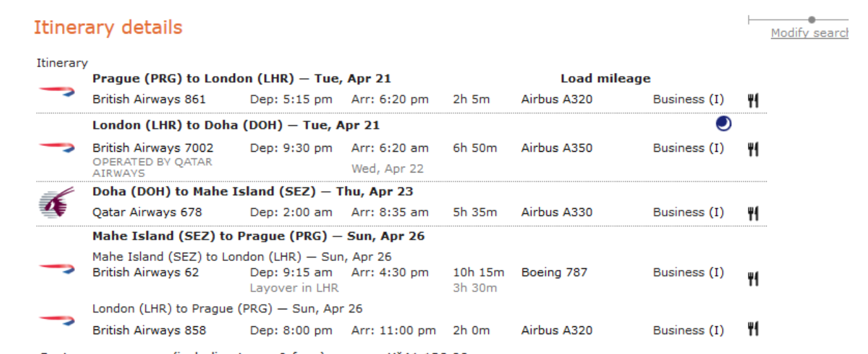Click the Airbus A350 aircraft text

click(557, 148)
